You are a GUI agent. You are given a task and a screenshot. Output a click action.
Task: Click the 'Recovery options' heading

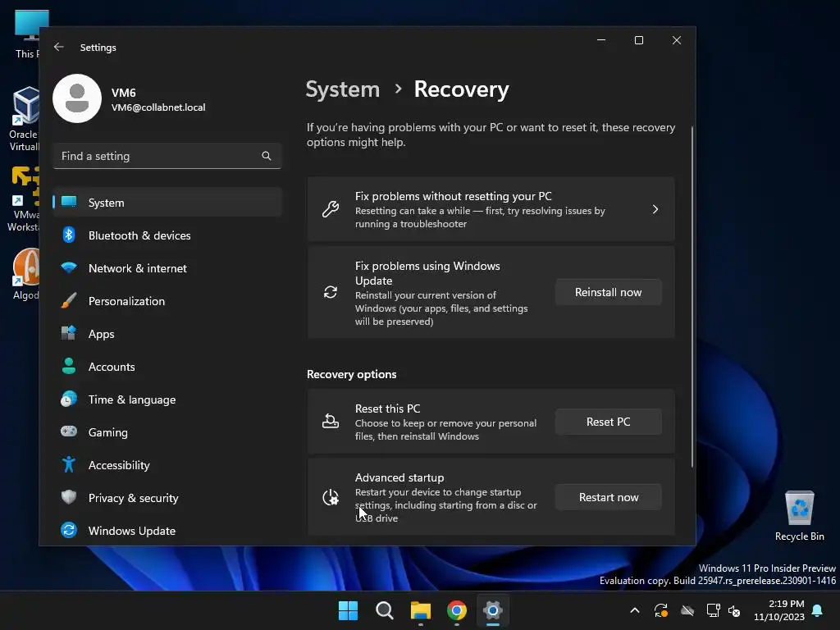351,374
